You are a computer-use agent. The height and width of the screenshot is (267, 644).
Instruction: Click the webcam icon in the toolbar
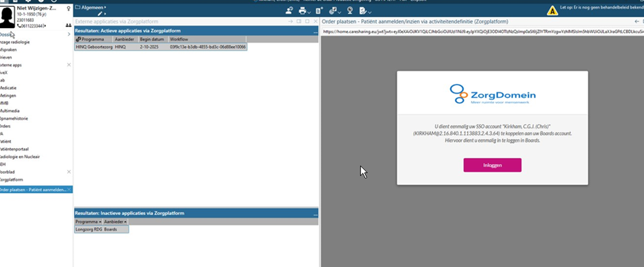[x=349, y=11]
